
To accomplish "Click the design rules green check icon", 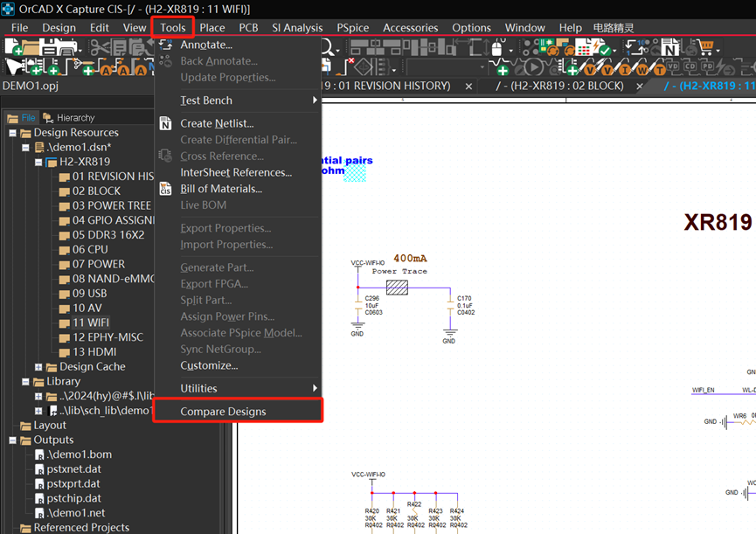I will tap(600, 47).
